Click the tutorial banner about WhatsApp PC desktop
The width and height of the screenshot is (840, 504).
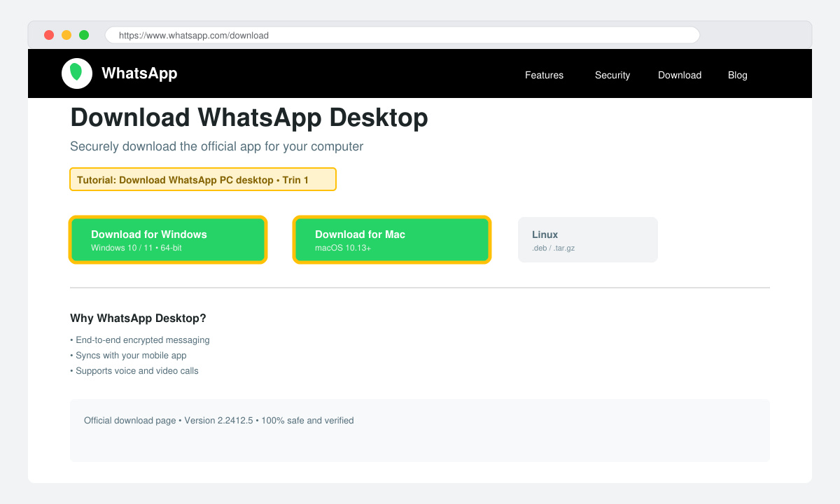click(203, 179)
